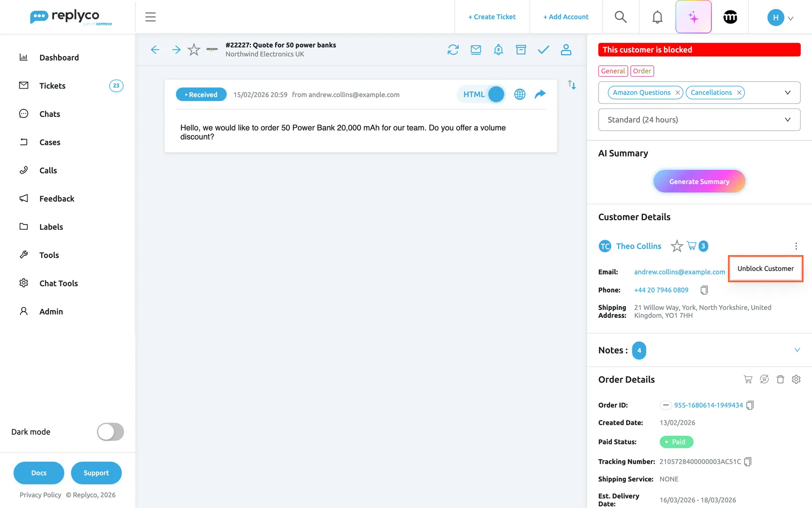
Task: Open the AI sparkle assistant icon
Action: 693,17
